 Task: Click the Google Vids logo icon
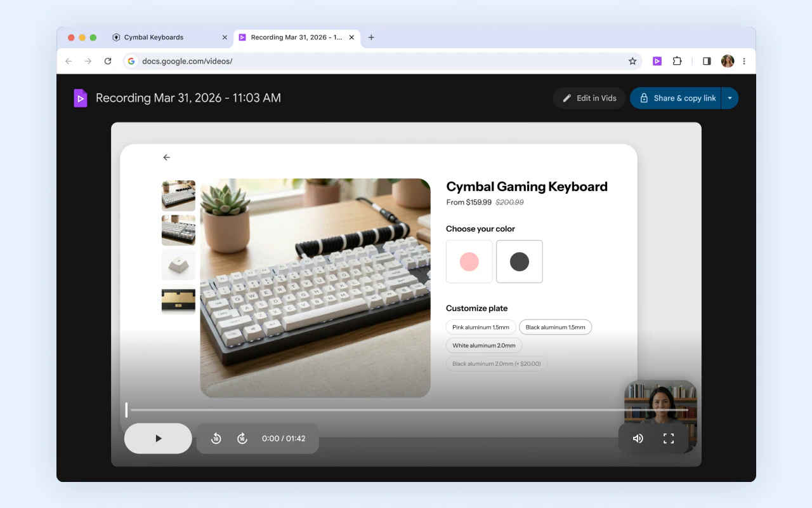[x=81, y=98]
